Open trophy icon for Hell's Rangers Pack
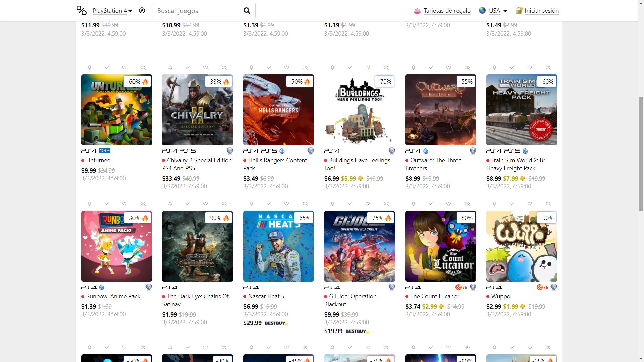Image resolution: width=644 pixels, height=362 pixels. coord(311,151)
